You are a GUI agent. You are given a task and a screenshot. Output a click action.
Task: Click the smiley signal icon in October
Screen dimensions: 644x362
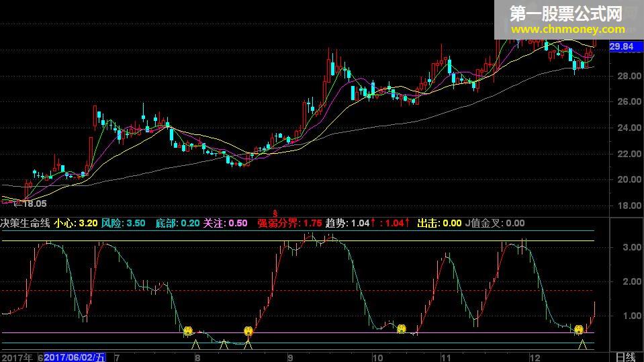click(x=402, y=328)
